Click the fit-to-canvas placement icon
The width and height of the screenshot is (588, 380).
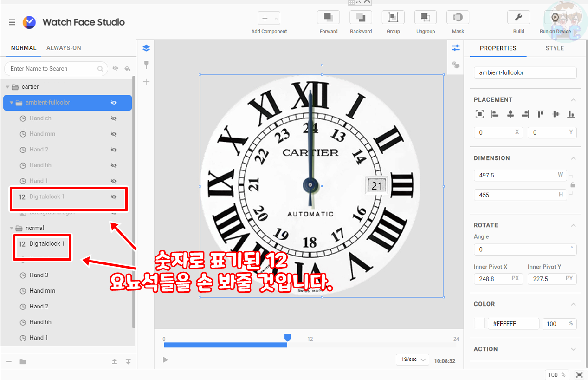tap(480, 114)
